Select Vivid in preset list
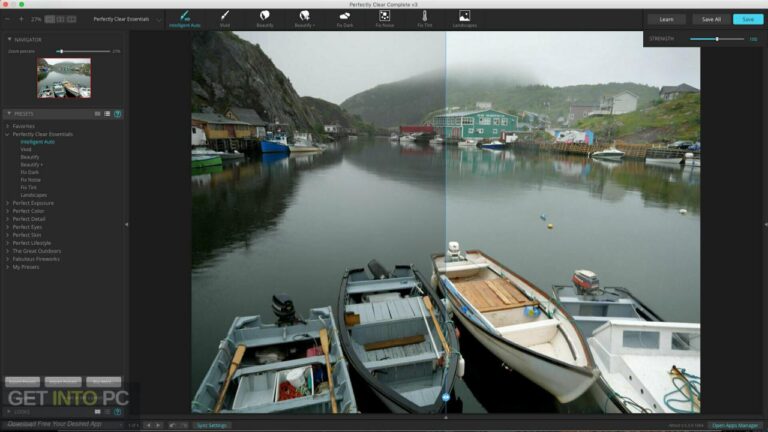Image resolution: width=768 pixels, height=432 pixels. click(26, 149)
